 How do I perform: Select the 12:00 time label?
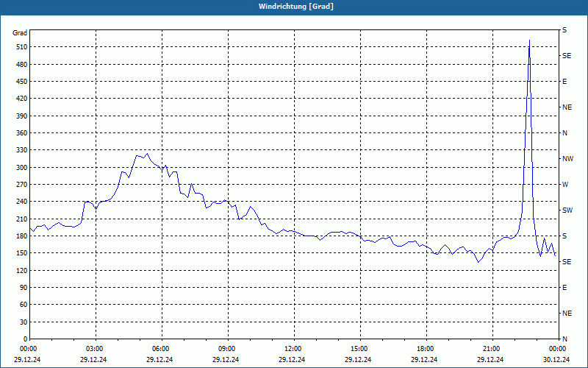coord(293,349)
